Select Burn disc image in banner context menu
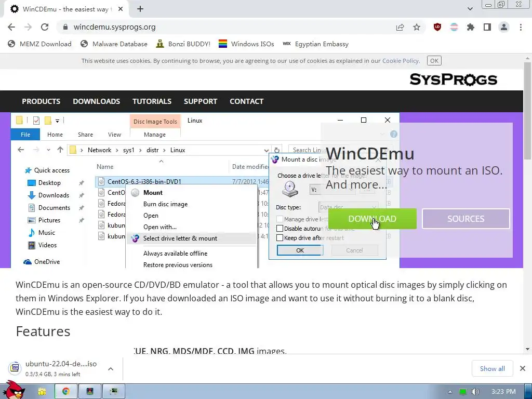The height and width of the screenshot is (399, 532). [x=165, y=204]
